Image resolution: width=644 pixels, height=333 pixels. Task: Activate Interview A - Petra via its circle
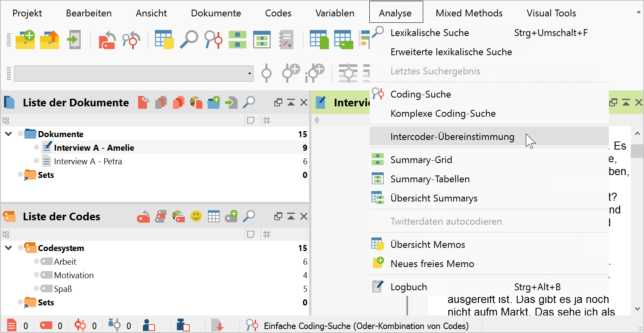(36, 161)
